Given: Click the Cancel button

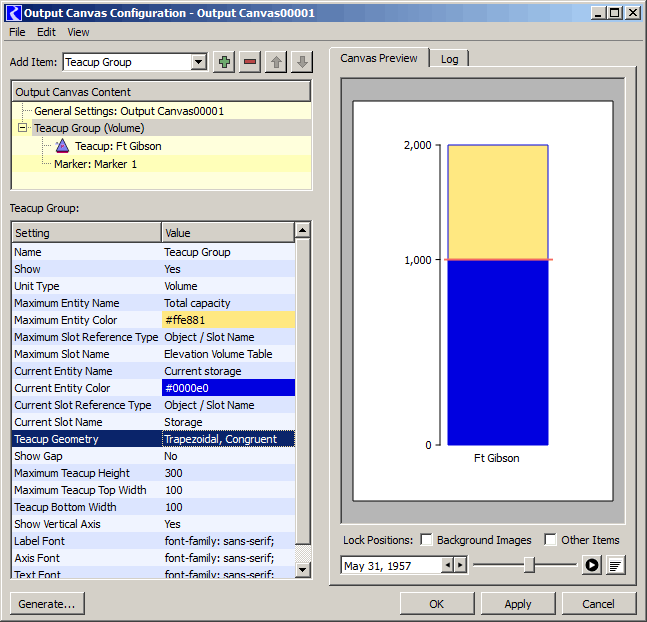Looking at the screenshot, I should (598, 604).
